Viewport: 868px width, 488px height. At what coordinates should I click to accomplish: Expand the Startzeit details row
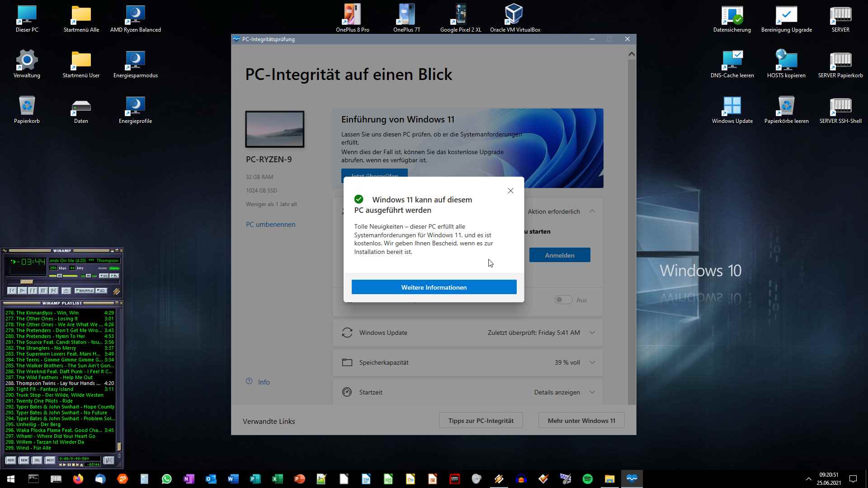[592, 392]
